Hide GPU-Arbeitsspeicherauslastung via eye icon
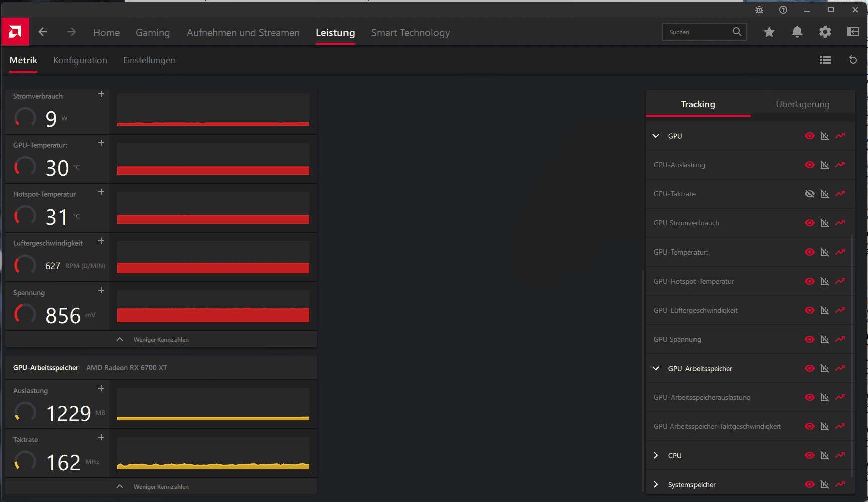Viewport: 868px width, 502px height. [809, 397]
